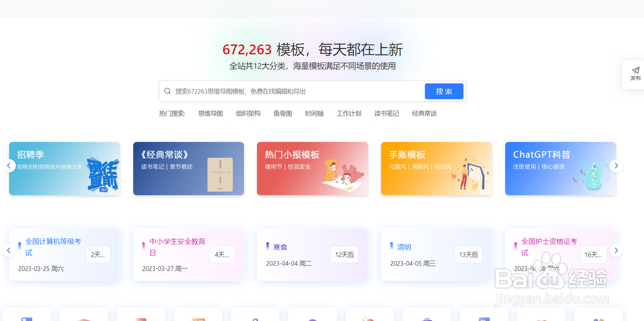Click the date 2023-04-05 周三

pos(413,263)
